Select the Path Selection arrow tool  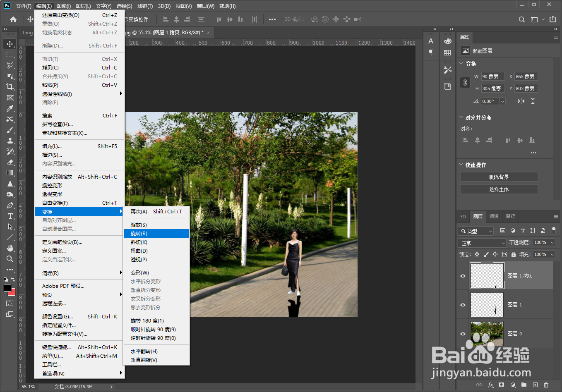point(10,227)
